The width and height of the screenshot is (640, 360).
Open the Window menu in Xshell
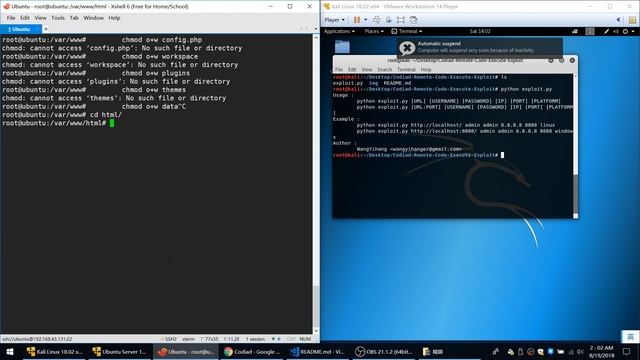(x=93, y=18)
